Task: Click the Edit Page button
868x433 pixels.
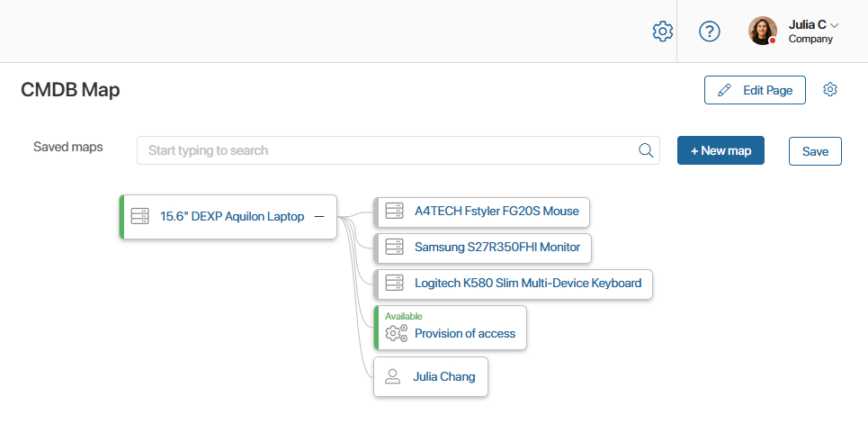Action: [x=755, y=90]
